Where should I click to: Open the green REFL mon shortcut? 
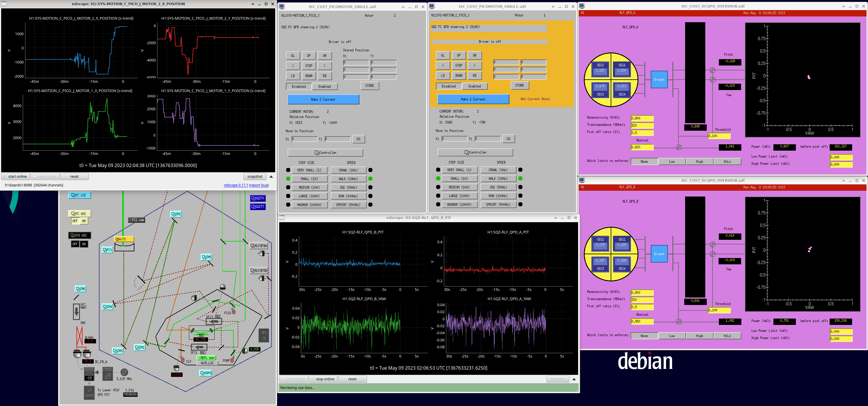tap(207, 358)
